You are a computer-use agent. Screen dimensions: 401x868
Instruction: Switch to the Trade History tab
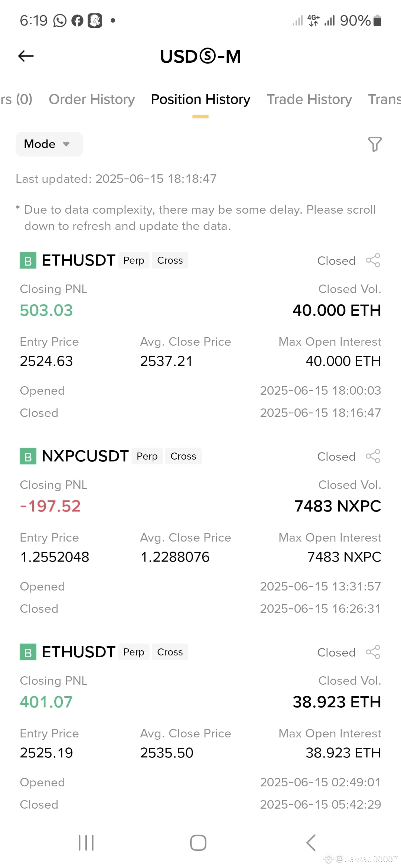click(x=309, y=99)
